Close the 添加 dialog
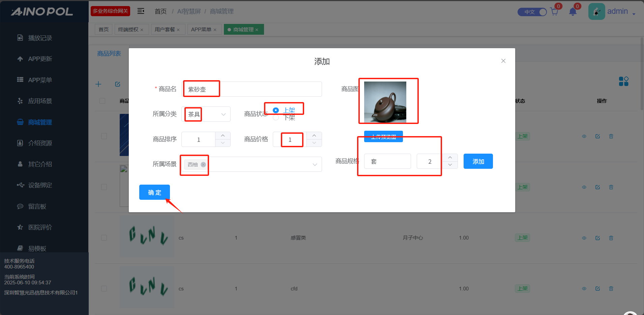Screen dimensions: 644x315 tap(503, 61)
